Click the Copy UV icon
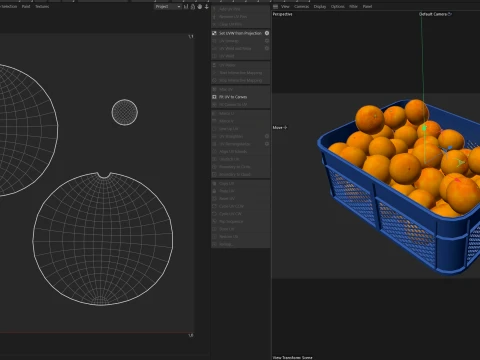Screen dimensions: 480x360 point(214,183)
